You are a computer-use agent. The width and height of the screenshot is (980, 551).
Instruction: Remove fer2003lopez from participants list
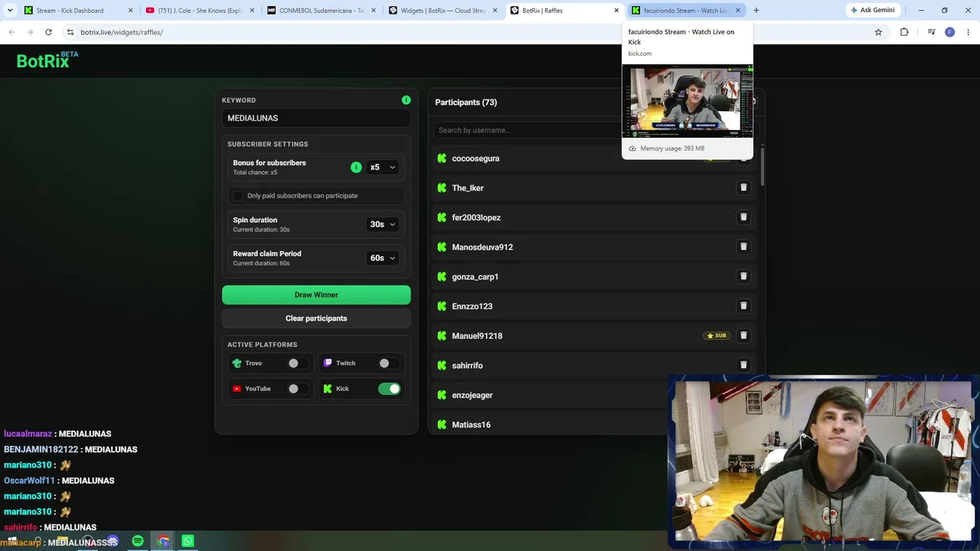coord(743,217)
